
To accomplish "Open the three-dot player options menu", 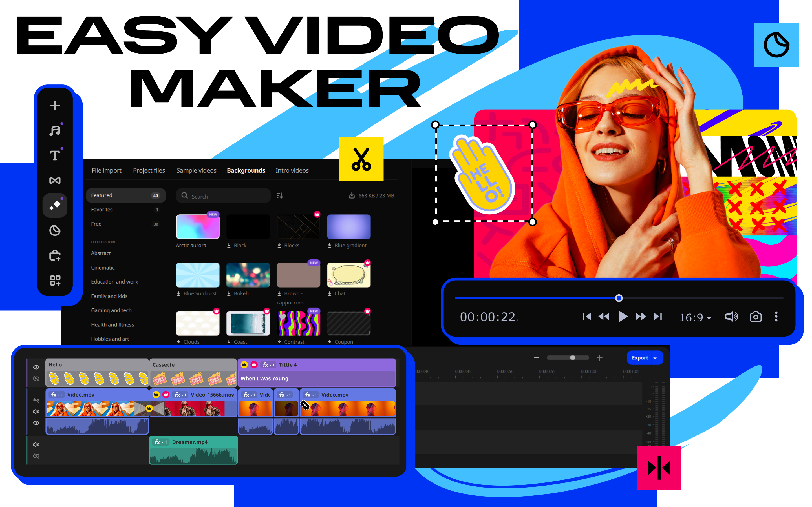I will (x=776, y=317).
